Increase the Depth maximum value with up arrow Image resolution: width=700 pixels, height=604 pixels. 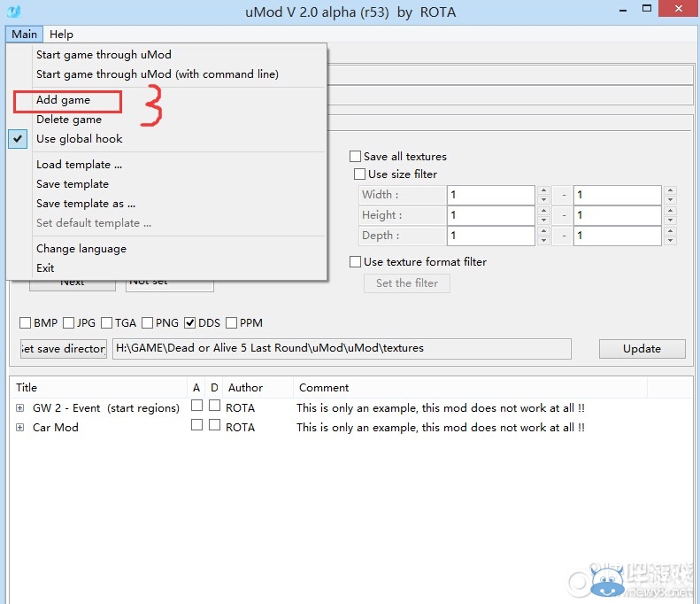pos(670,230)
